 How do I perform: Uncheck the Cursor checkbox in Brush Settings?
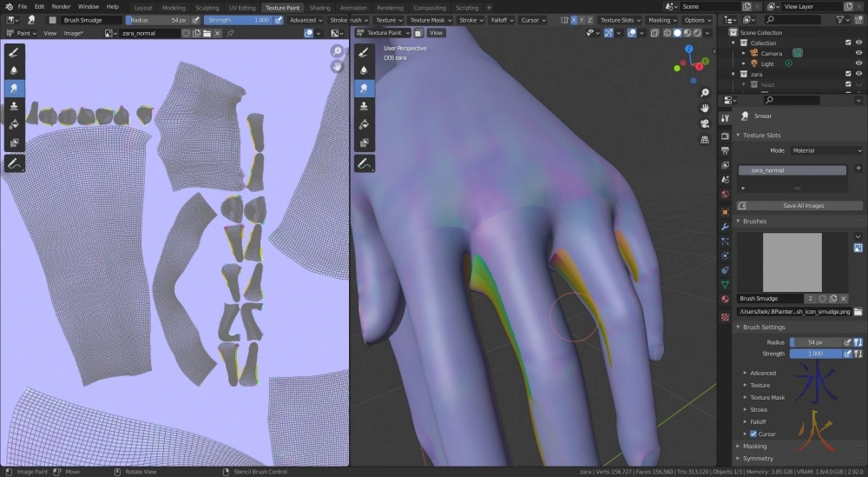pyautogui.click(x=753, y=434)
